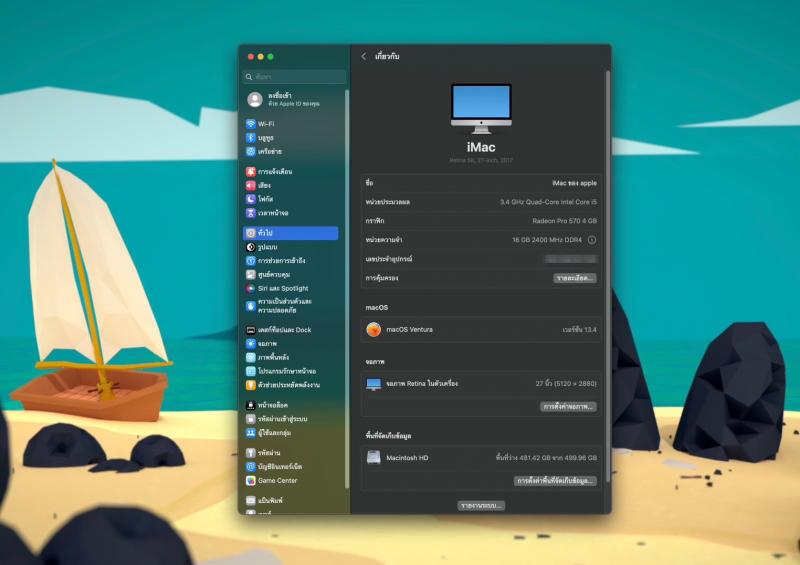Click the Retina display monitor icon
The height and width of the screenshot is (565, 800).
coord(373,384)
